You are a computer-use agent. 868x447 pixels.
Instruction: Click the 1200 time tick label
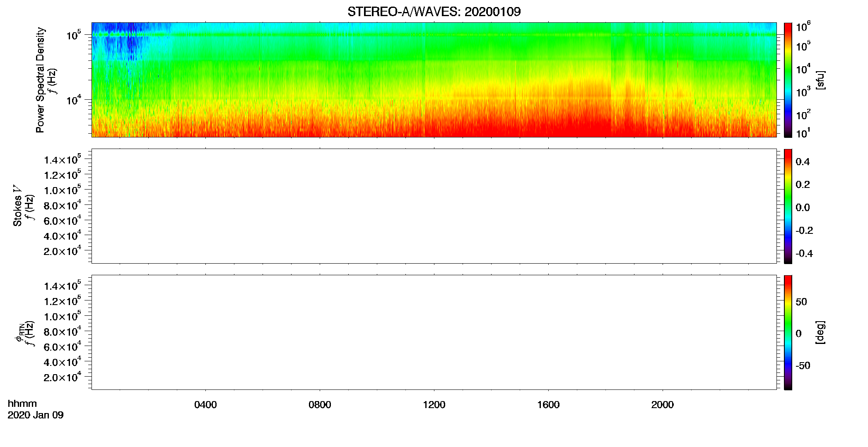pyautogui.click(x=434, y=405)
